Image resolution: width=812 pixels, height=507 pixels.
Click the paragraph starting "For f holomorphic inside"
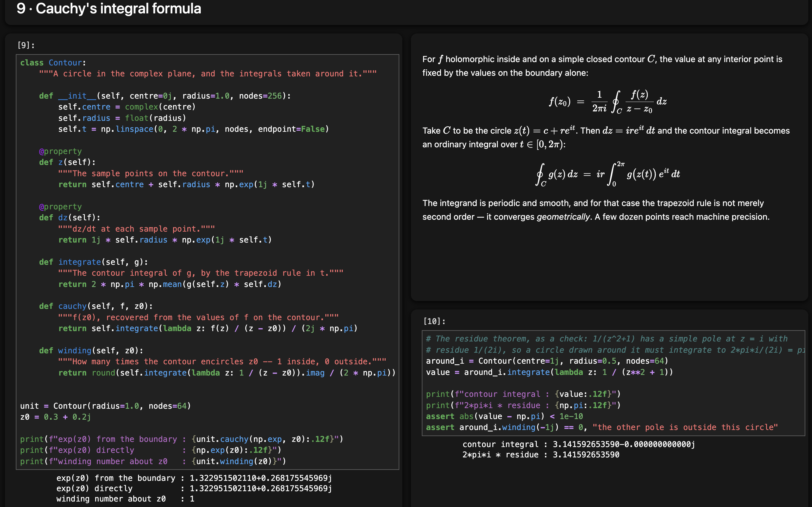pos(602,66)
